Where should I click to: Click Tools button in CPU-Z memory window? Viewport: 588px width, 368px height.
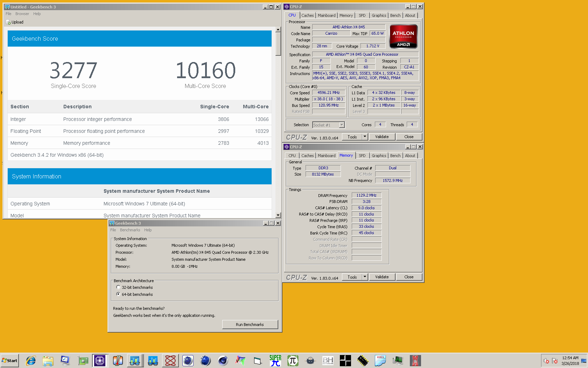point(352,277)
